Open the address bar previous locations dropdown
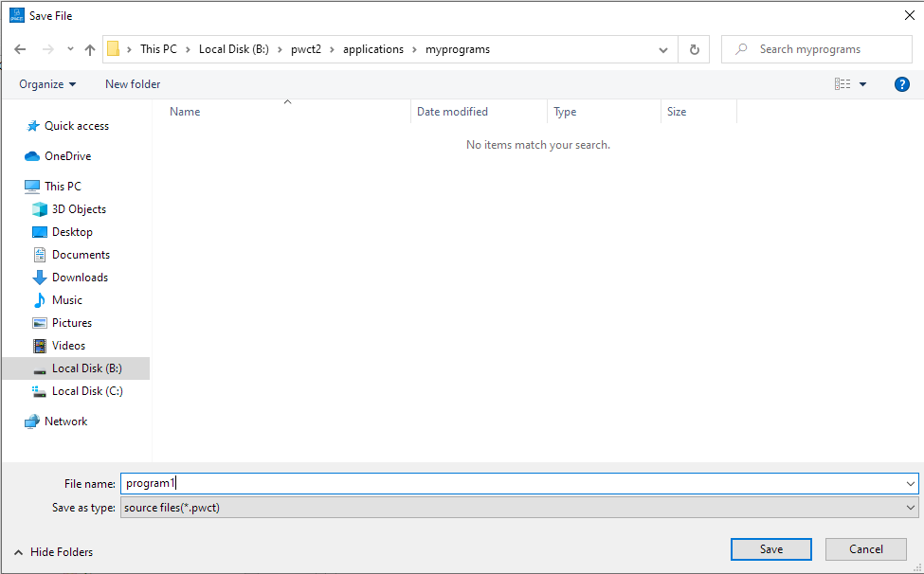924x574 pixels. click(x=662, y=49)
